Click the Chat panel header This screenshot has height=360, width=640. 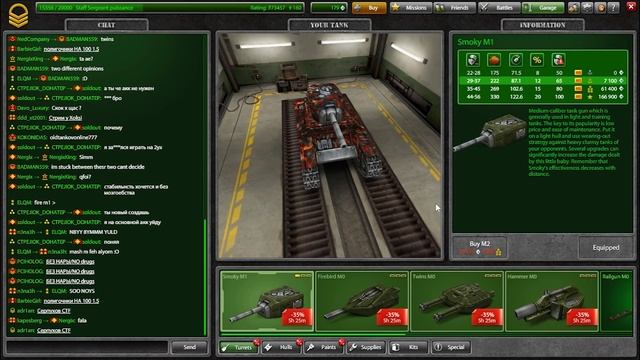(x=107, y=25)
